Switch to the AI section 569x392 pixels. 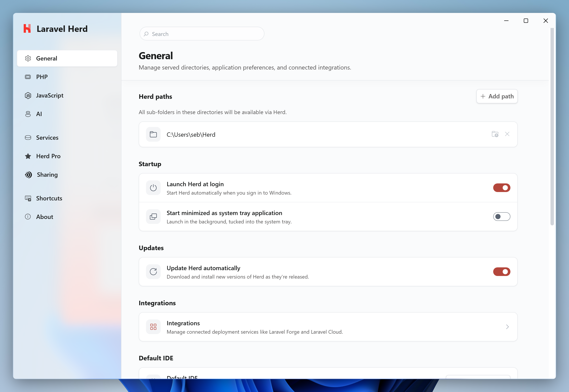(x=67, y=114)
